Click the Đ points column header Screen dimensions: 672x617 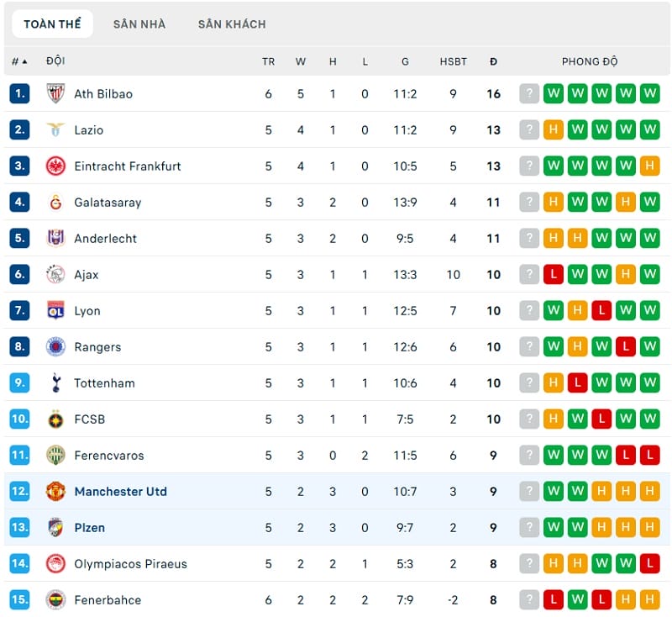click(x=494, y=61)
